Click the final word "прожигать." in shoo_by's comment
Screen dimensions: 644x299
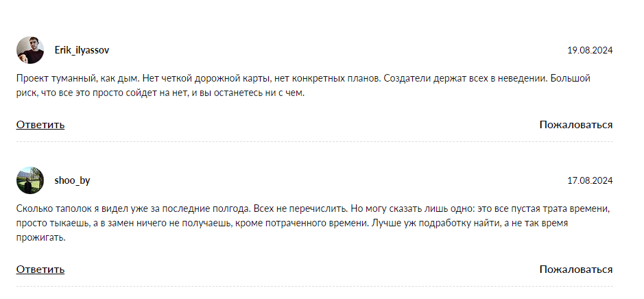(x=41, y=238)
